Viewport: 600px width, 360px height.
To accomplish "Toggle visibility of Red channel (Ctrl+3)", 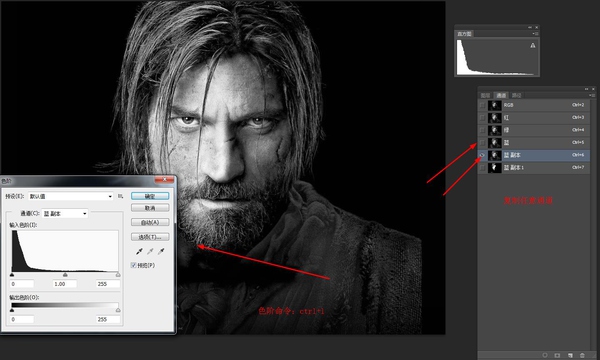I will pyautogui.click(x=483, y=117).
